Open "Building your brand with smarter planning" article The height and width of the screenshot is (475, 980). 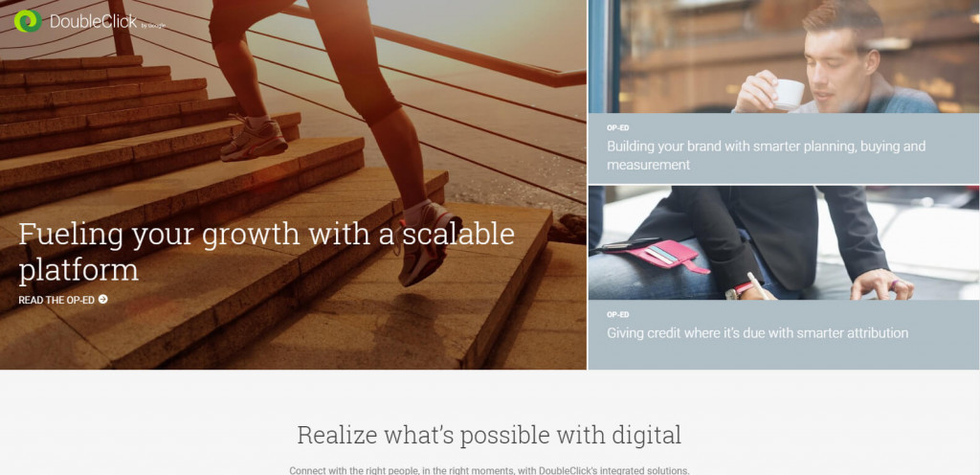pos(767,156)
